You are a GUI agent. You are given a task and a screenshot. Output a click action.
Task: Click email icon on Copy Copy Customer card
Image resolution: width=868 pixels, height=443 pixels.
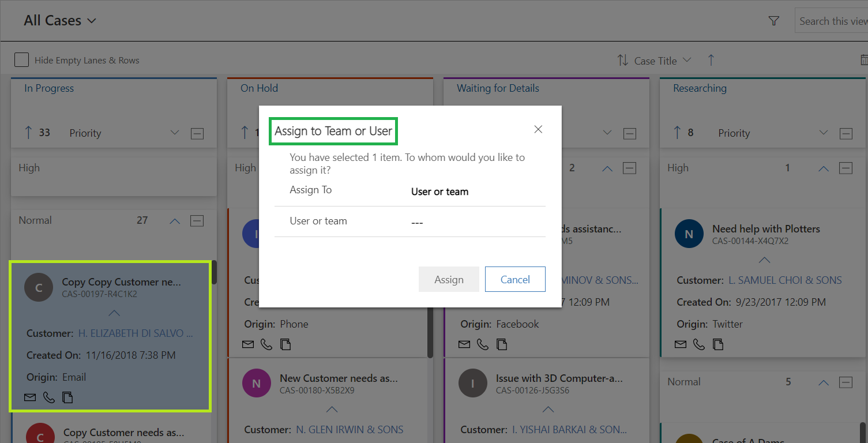[x=30, y=397]
